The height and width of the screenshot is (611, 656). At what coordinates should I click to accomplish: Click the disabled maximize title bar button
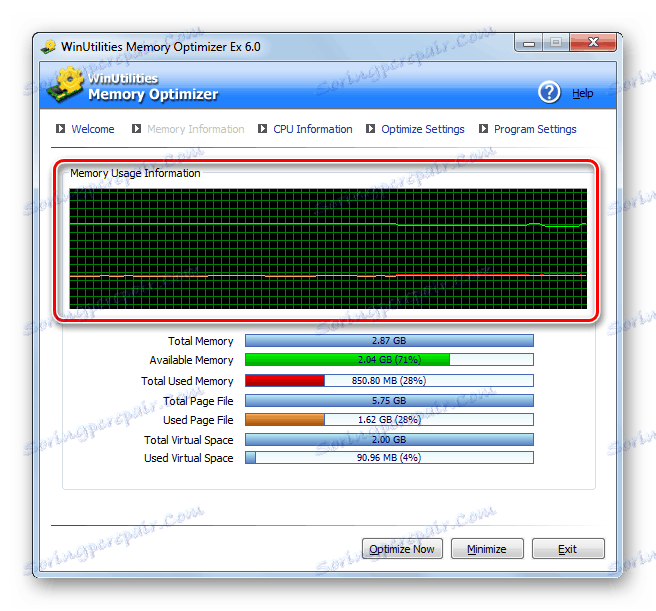coord(556,43)
